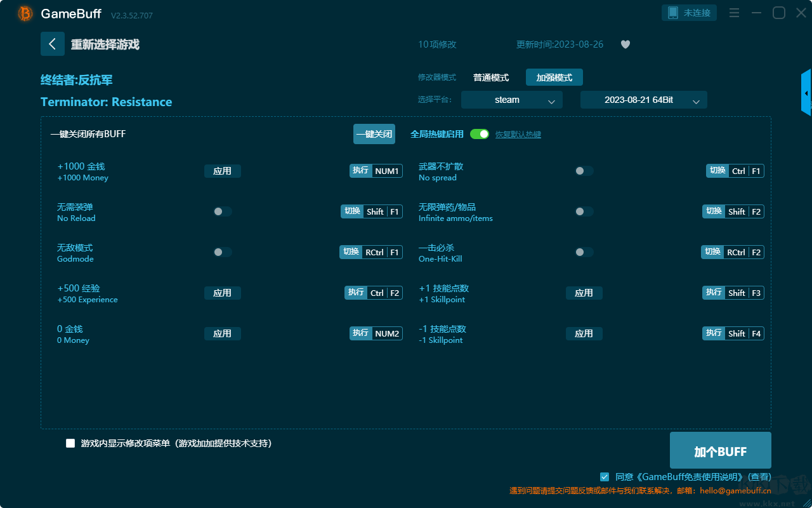Open the steam platform dropdown
Screen dimensions: 812x508
coord(512,100)
